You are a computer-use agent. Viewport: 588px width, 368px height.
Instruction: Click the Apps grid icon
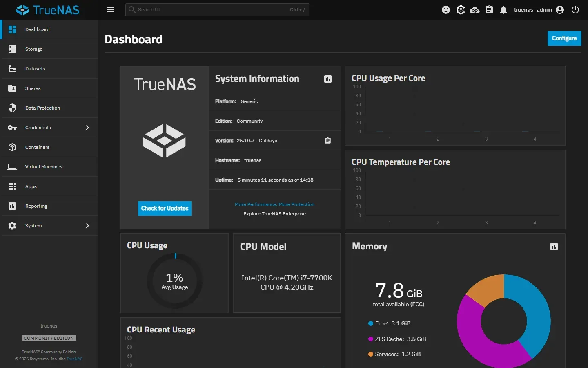[12, 186]
